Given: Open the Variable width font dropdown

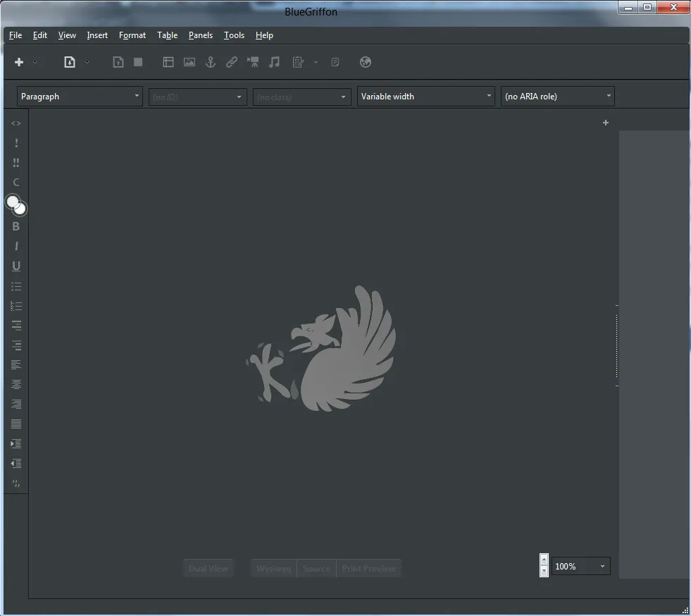Looking at the screenshot, I should pos(425,96).
